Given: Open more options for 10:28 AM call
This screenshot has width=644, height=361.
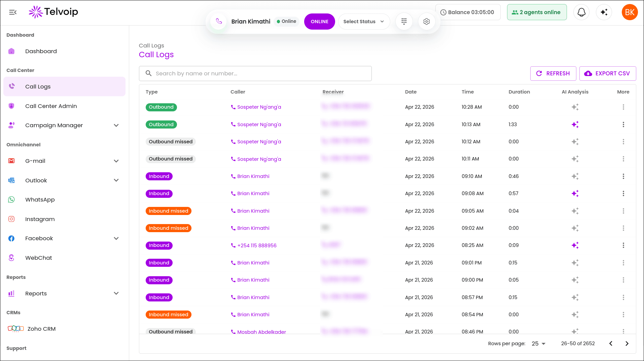Looking at the screenshot, I should point(623,107).
